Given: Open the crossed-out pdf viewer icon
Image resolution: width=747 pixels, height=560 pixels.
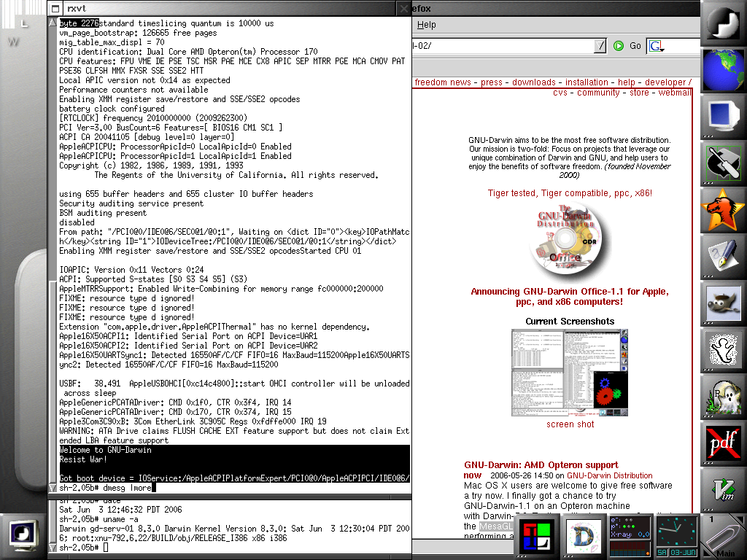Looking at the screenshot, I should click(x=723, y=443).
